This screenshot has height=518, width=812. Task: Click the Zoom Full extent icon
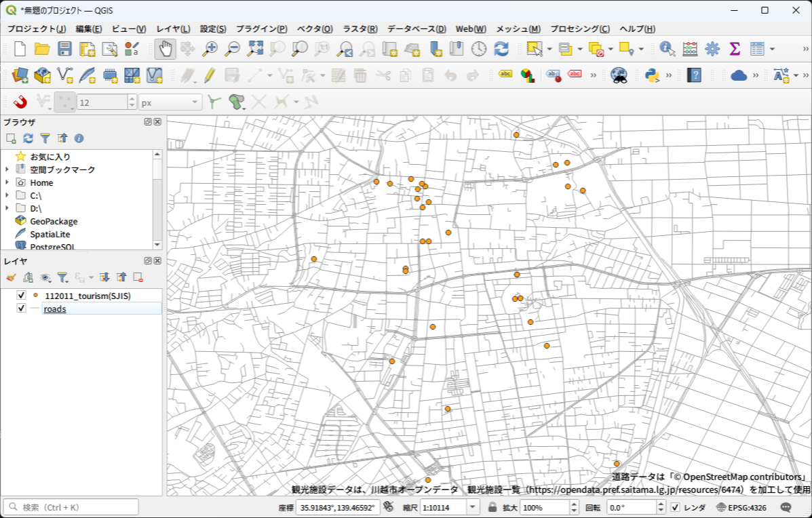point(255,49)
